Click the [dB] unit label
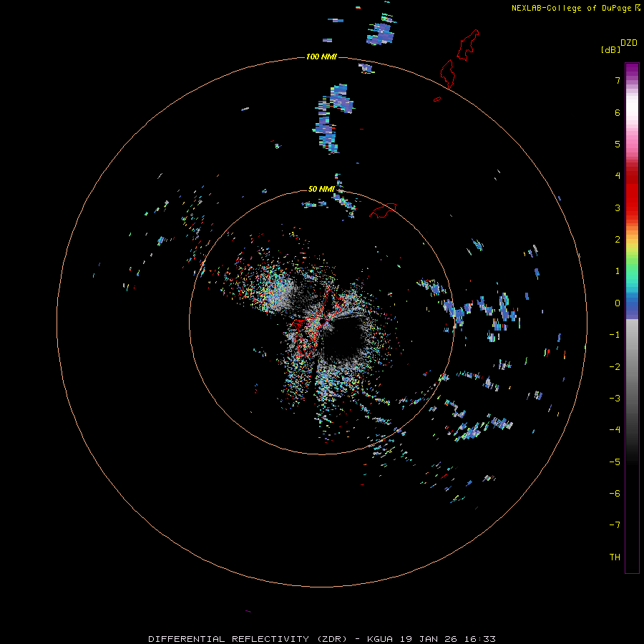 [611, 49]
